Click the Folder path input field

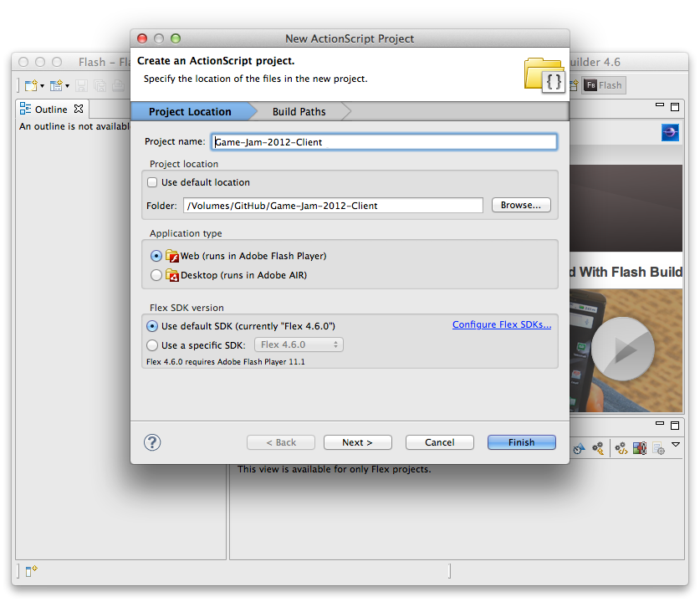(x=333, y=206)
